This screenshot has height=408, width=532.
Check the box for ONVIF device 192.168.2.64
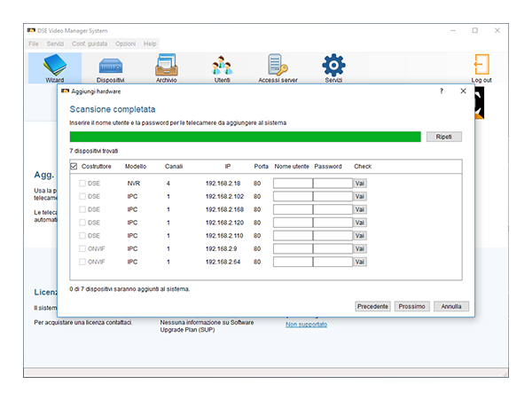click(x=84, y=263)
